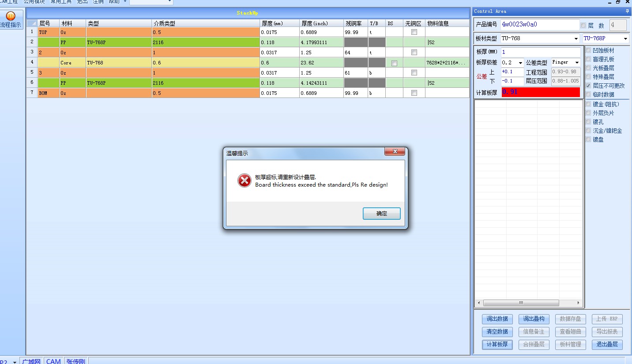The width and height of the screenshot is (632, 364).
Task: Click the 残铜率 column header
Action: (x=356, y=23)
